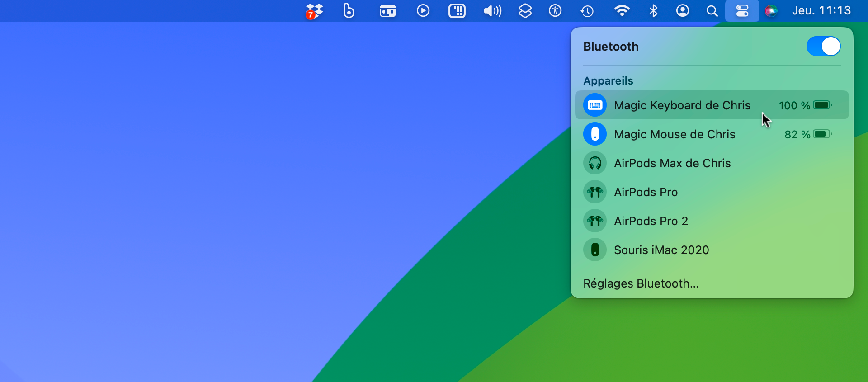Click the 100 % battery indicator
Image resolution: width=868 pixels, height=382 pixels.
click(x=805, y=105)
